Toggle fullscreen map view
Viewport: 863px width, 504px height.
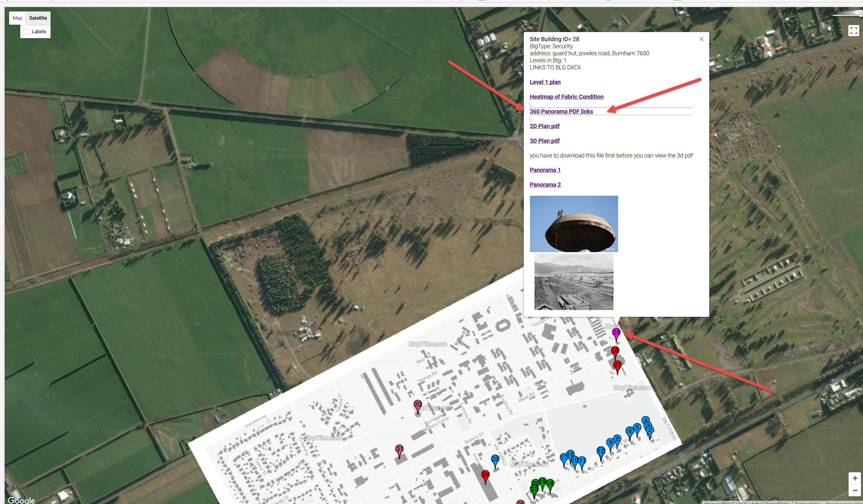pos(853,31)
